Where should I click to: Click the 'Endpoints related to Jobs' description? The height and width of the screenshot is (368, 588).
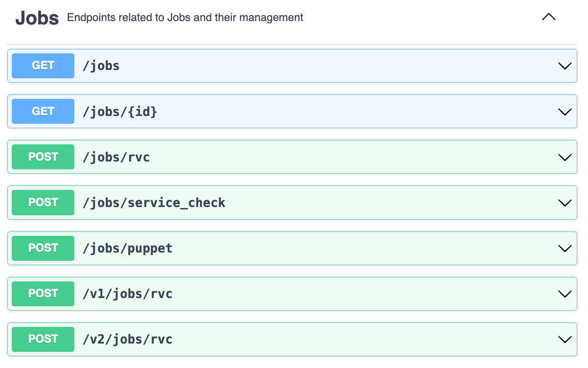tap(185, 18)
